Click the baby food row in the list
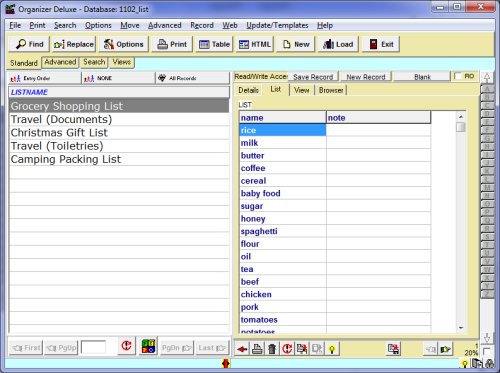Screen dimensions: 500x373 [x=335, y=193]
